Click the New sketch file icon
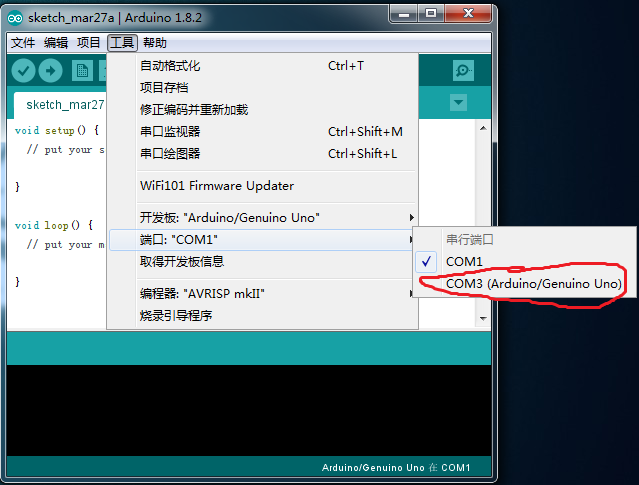Screen dimensions: 639x485 pos(82,71)
